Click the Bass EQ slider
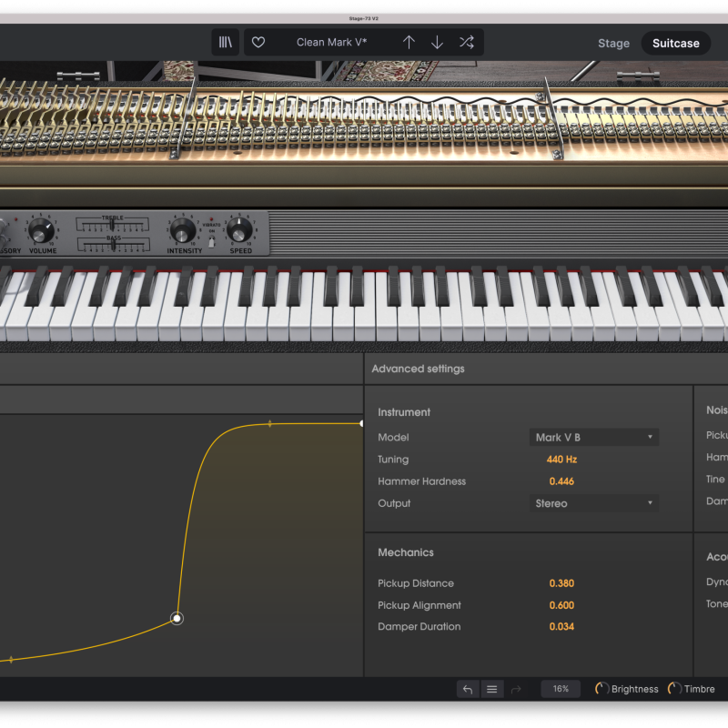Viewport: 728px width, 728px height. tap(113, 245)
